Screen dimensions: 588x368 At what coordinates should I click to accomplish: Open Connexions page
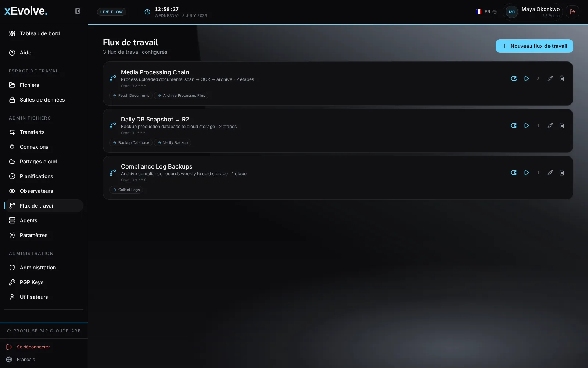pos(44,147)
